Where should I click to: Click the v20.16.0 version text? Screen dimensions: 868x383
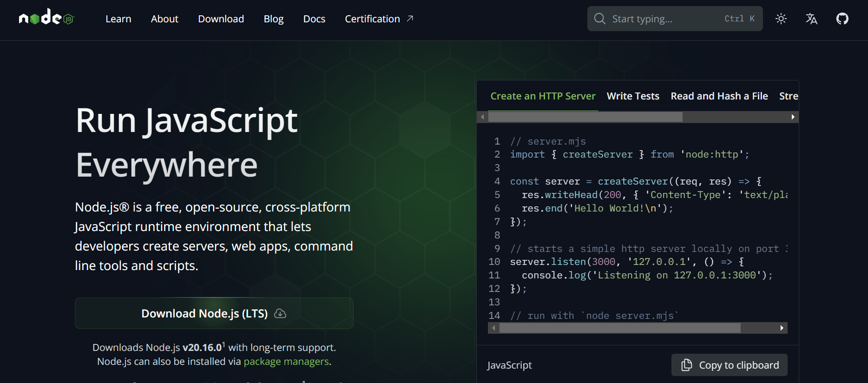coord(202,348)
